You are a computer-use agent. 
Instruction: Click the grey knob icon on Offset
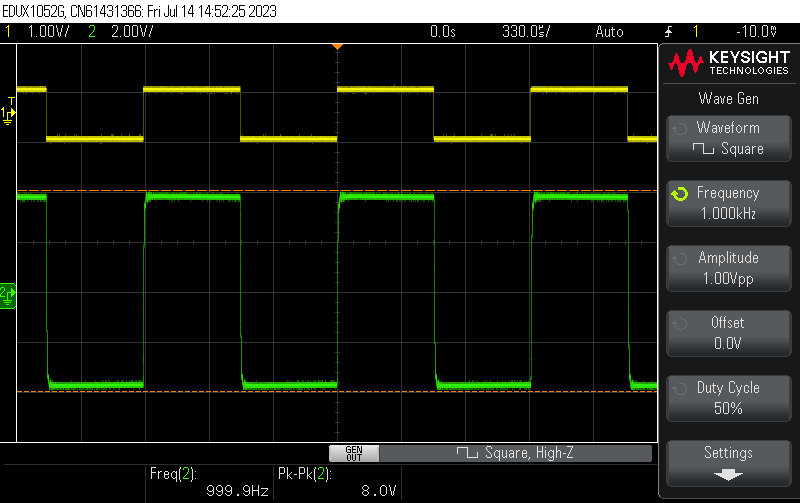(680, 324)
